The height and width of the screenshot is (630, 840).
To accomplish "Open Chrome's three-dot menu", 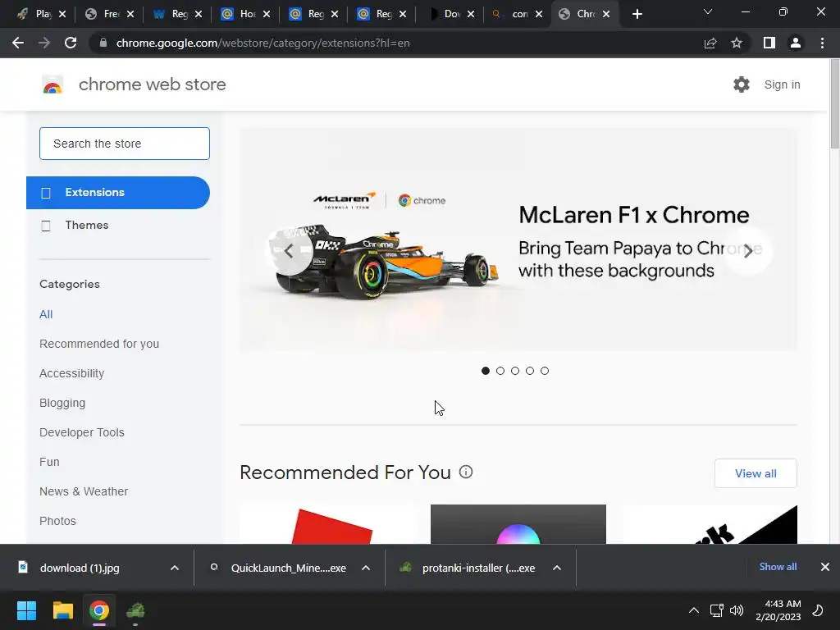I will point(822,43).
